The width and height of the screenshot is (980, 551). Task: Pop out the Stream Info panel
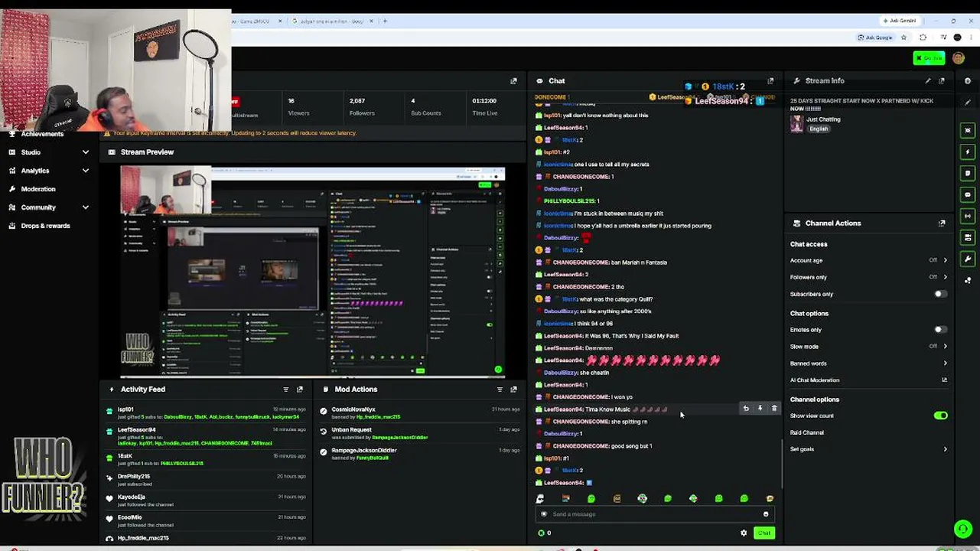pos(942,80)
